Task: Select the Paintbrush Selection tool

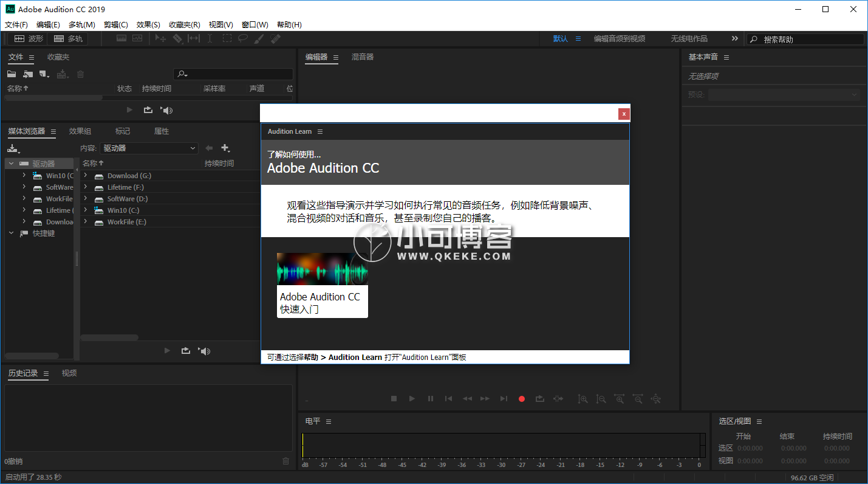Action: pyautogui.click(x=259, y=38)
